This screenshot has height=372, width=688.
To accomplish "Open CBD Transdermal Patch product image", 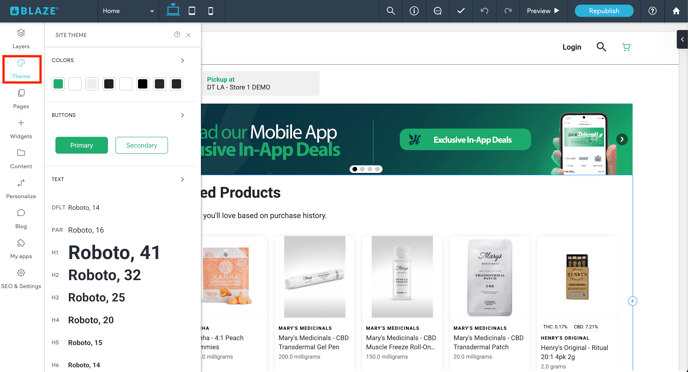I will 490,277.
